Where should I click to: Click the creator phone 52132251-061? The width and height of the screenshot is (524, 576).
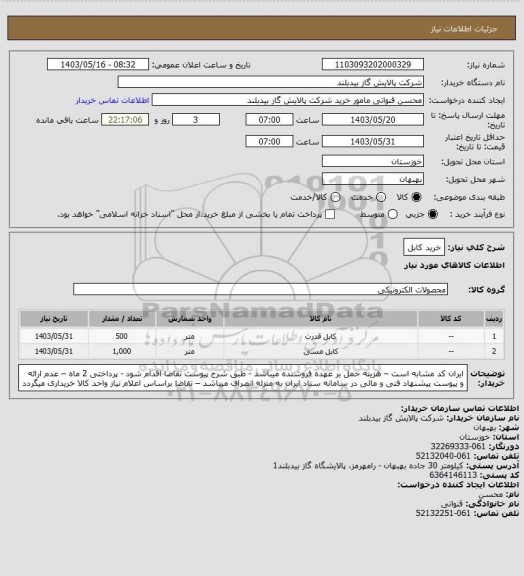[x=443, y=513]
